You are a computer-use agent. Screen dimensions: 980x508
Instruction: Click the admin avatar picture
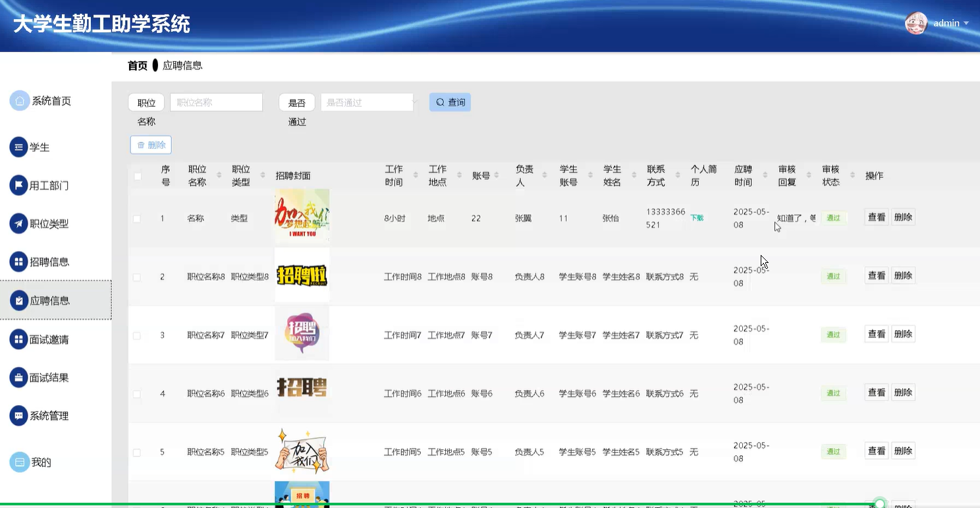916,23
